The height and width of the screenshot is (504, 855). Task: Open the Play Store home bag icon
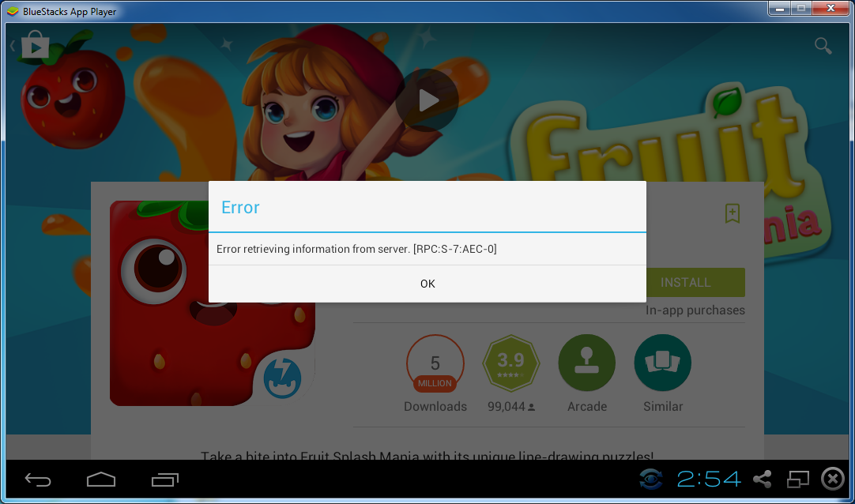pyautogui.click(x=36, y=45)
